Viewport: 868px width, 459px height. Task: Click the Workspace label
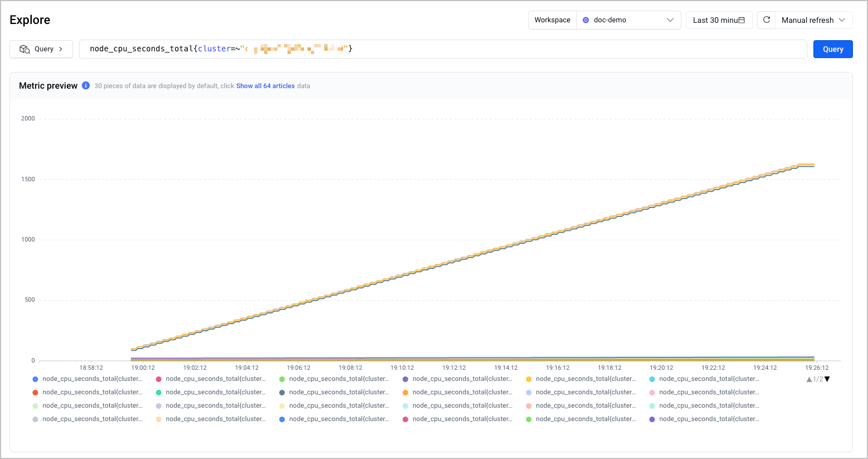coord(552,20)
